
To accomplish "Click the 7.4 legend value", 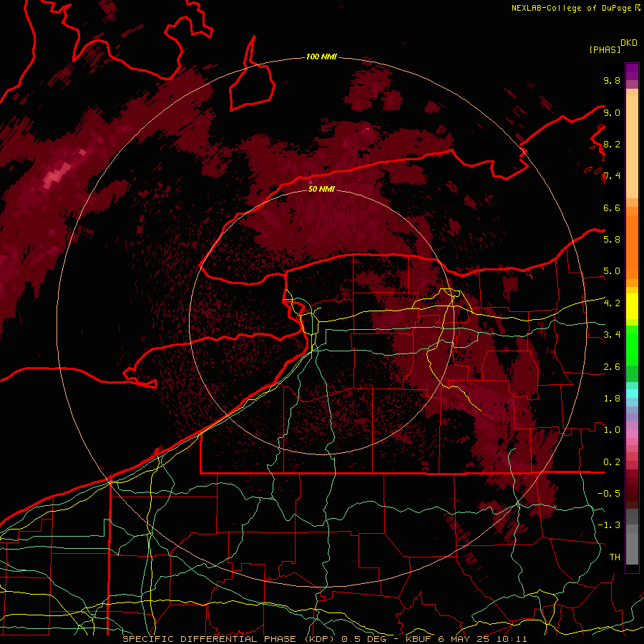I will pos(612,176).
